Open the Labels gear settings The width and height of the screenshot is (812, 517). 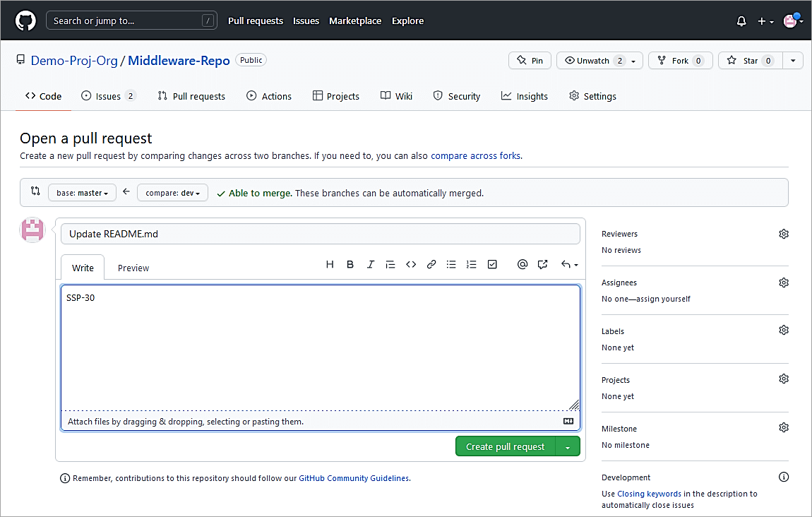pos(783,331)
